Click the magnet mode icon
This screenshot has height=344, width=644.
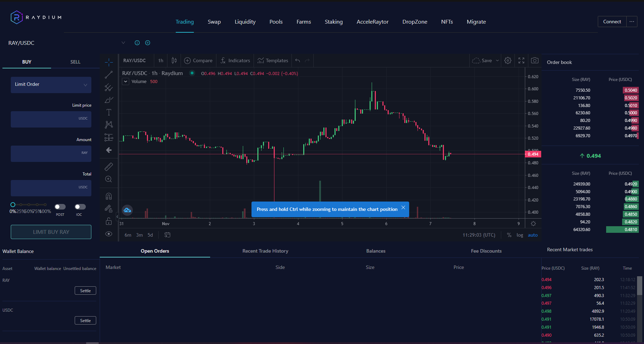pos(109,196)
